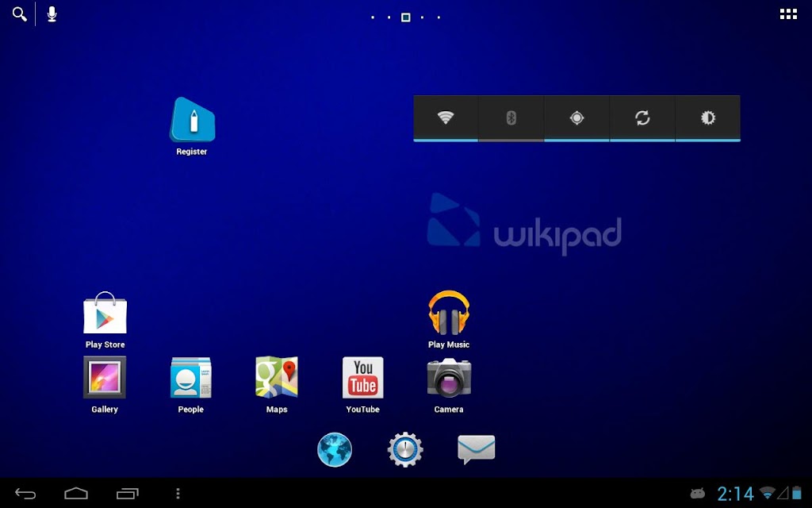Image resolution: width=812 pixels, height=508 pixels.
Task: Open Messaging envelope icon in dock
Action: [x=477, y=449]
